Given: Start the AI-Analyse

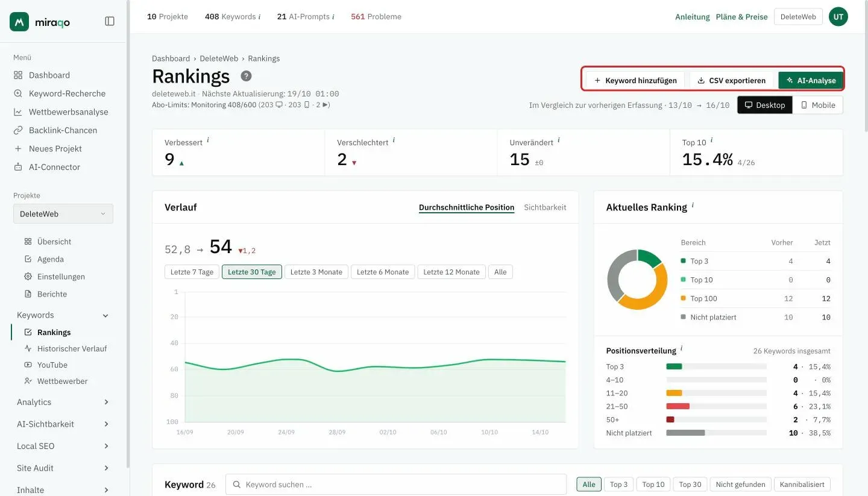Looking at the screenshot, I should 811,81.
